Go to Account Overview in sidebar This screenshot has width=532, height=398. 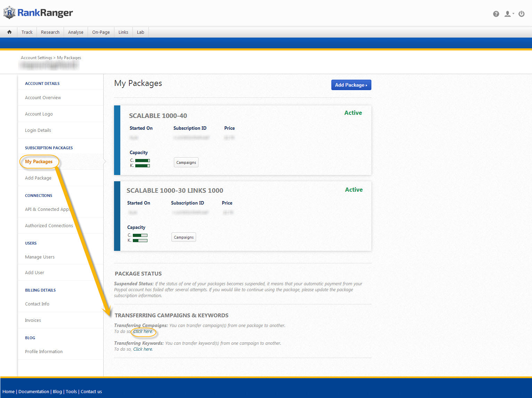(x=43, y=98)
